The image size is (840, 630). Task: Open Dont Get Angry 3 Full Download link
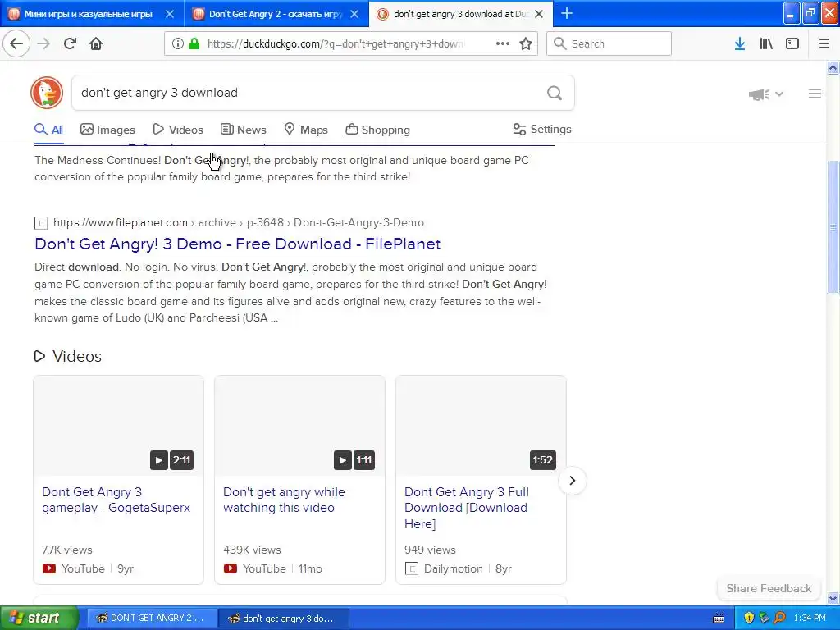coord(467,507)
